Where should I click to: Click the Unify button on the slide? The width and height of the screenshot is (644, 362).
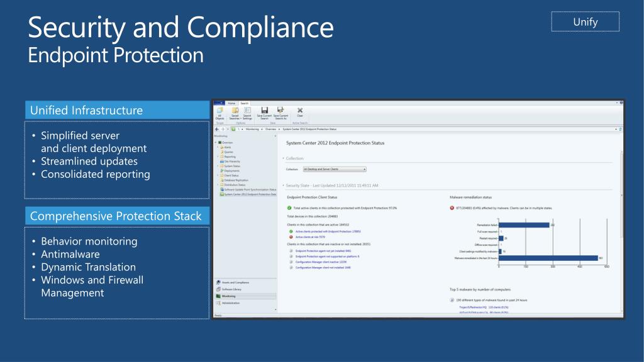click(586, 22)
